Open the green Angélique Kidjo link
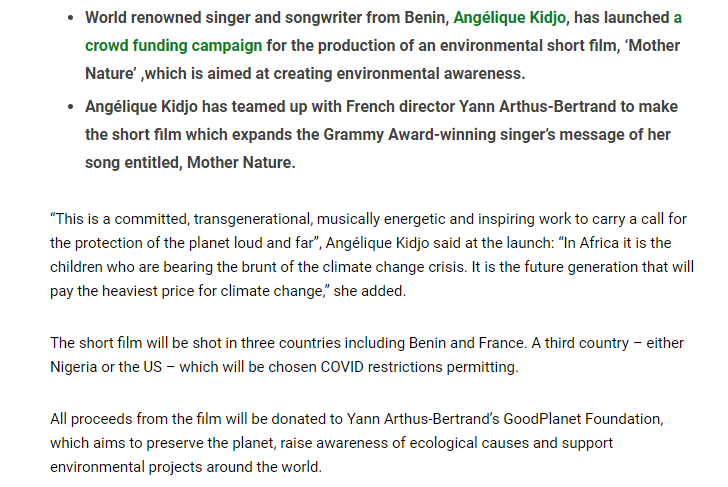Image resolution: width=728 pixels, height=487 pixels. click(x=509, y=18)
